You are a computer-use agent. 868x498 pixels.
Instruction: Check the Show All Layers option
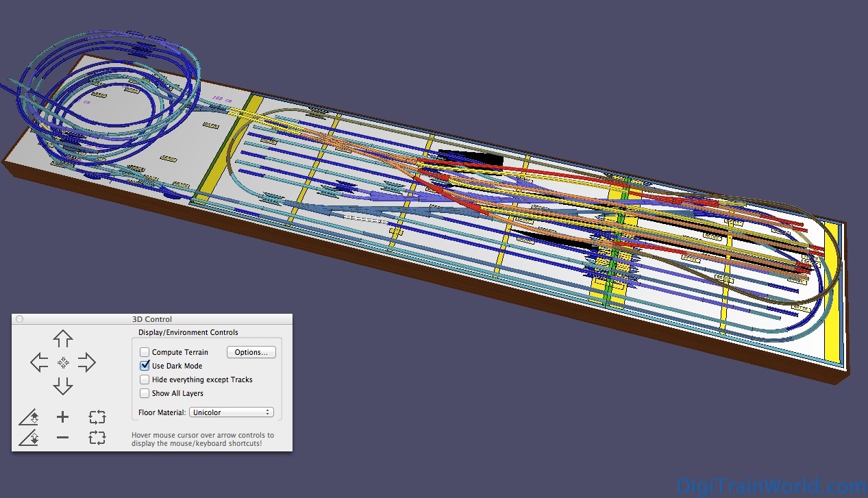145,393
